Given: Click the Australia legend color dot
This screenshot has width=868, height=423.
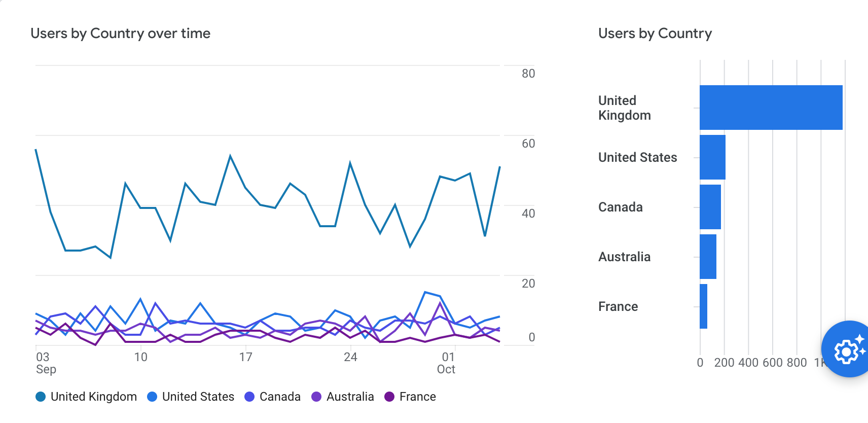Looking at the screenshot, I should click(316, 397).
